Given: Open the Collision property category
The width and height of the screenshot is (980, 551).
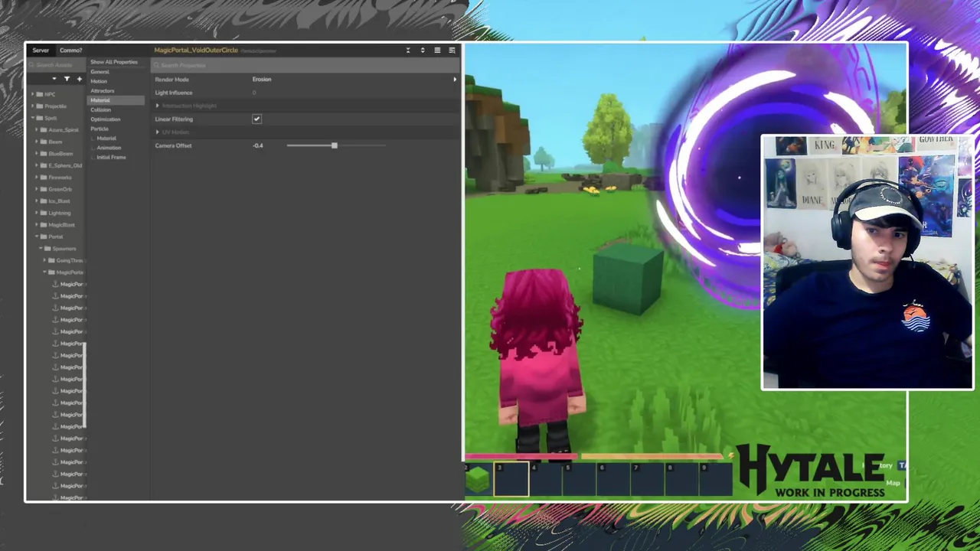Looking at the screenshot, I should coord(100,109).
